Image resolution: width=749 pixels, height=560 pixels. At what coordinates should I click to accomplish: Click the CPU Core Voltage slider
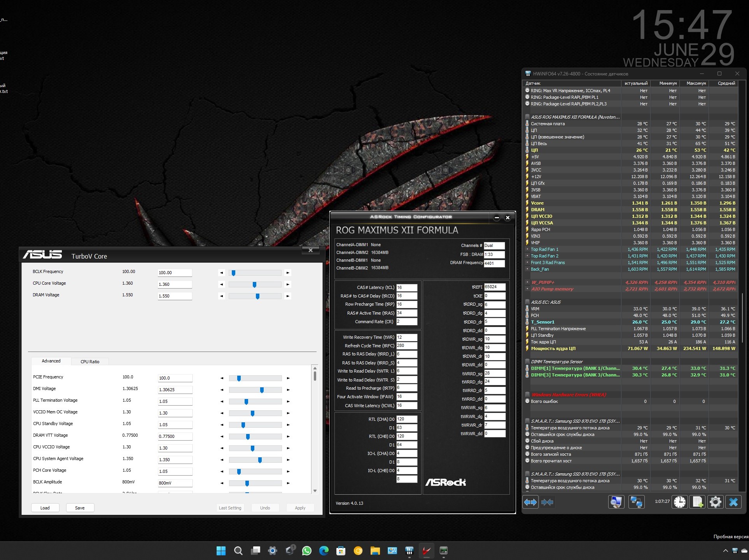click(255, 285)
